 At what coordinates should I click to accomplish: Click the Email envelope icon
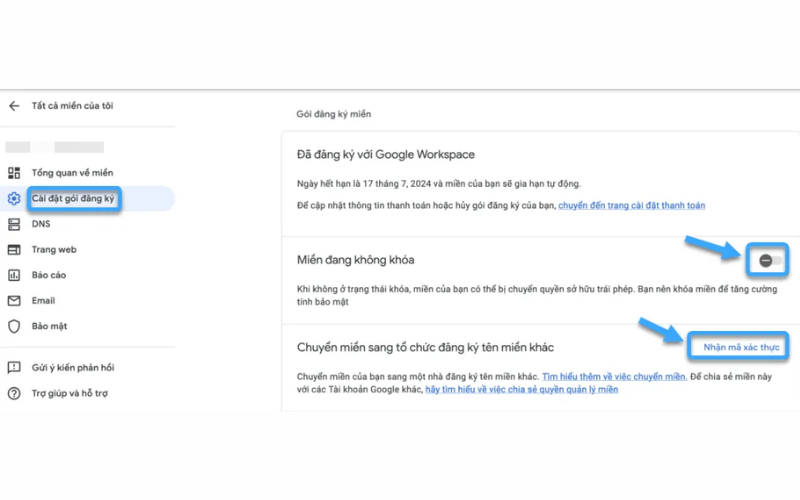[14, 300]
